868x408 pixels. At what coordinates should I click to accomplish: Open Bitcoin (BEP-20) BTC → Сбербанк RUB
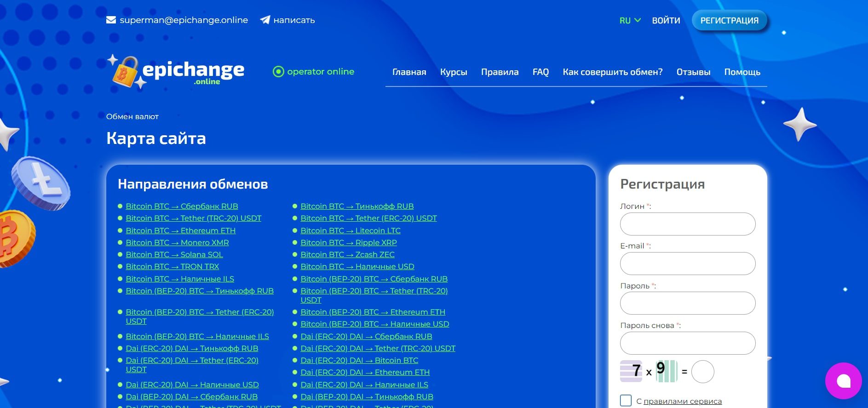tap(374, 279)
